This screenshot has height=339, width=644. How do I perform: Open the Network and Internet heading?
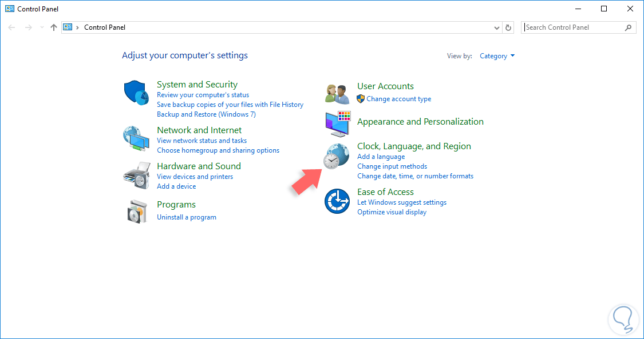pyautogui.click(x=199, y=130)
